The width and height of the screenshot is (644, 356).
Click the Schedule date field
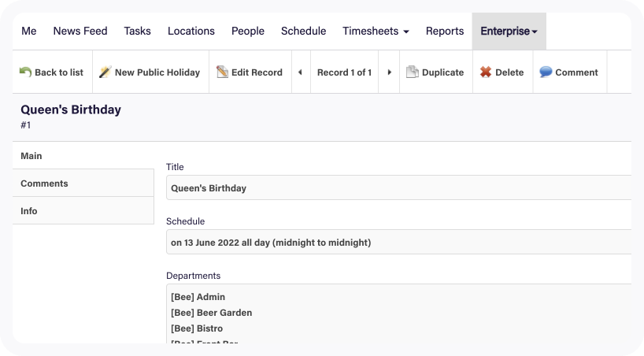pos(398,243)
